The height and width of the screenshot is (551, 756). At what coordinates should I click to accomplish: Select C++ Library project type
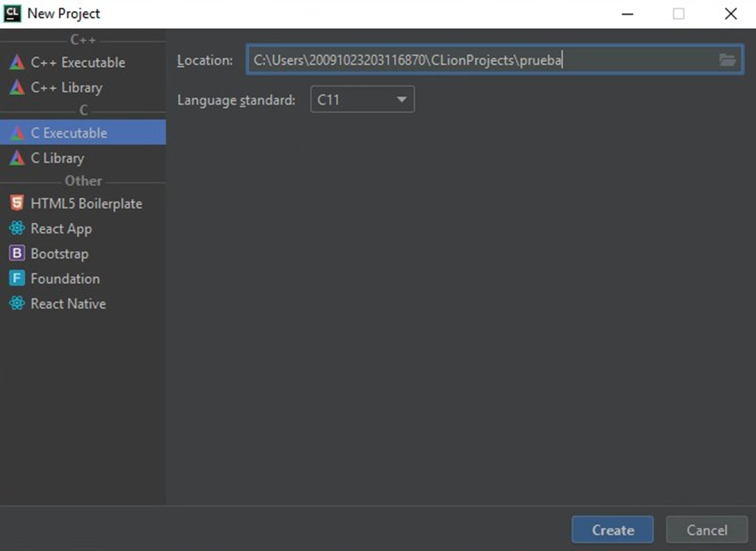click(83, 87)
